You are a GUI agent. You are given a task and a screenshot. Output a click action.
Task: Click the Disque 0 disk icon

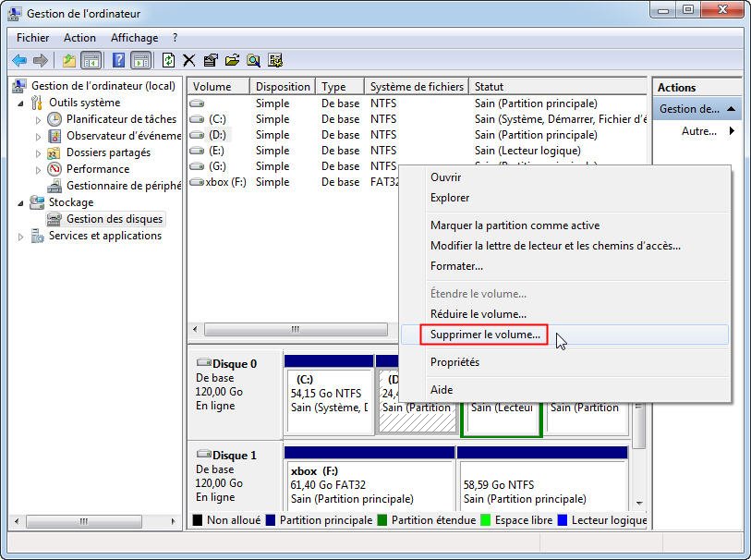(x=204, y=362)
